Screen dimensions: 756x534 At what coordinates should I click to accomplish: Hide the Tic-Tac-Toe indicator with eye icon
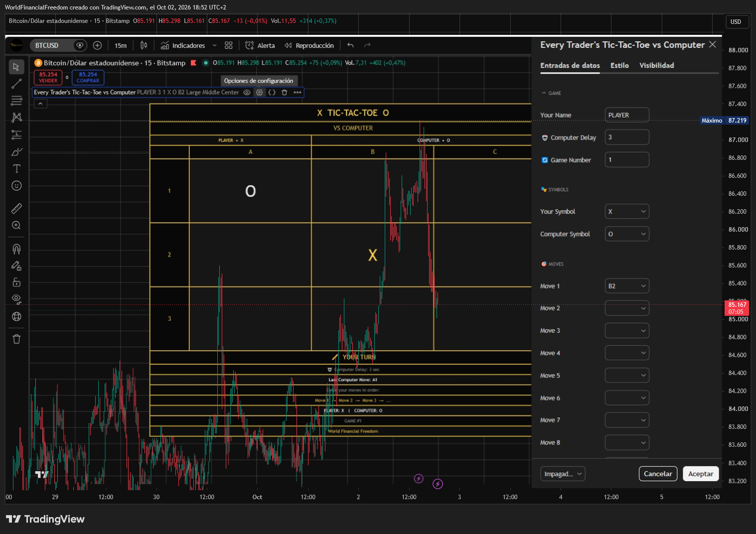(247, 92)
